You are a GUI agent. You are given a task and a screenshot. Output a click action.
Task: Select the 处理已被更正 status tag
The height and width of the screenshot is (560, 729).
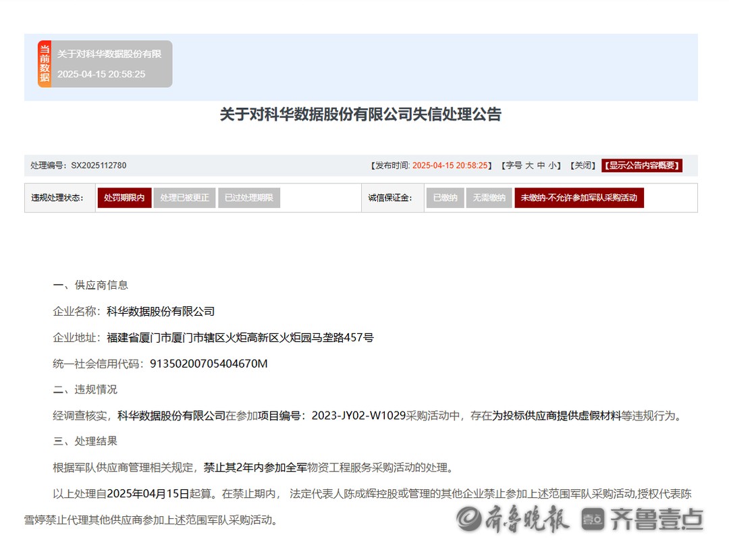[x=185, y=198]
